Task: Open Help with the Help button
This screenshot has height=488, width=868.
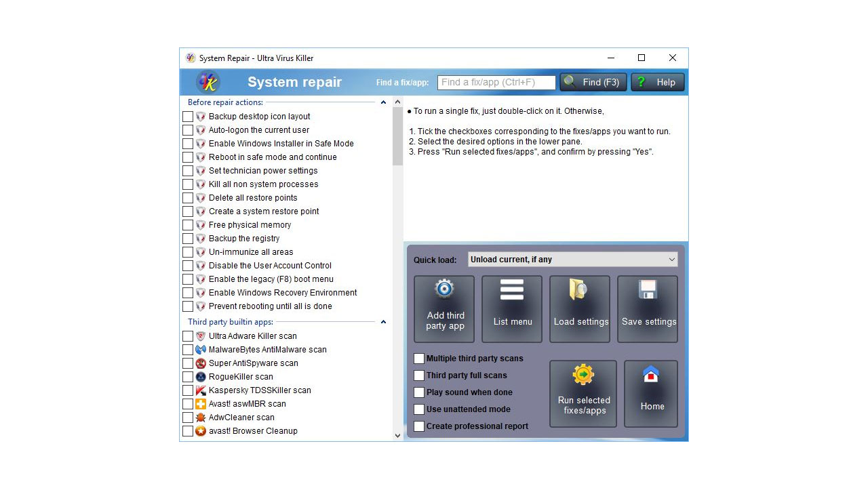Action: point(658,82)
